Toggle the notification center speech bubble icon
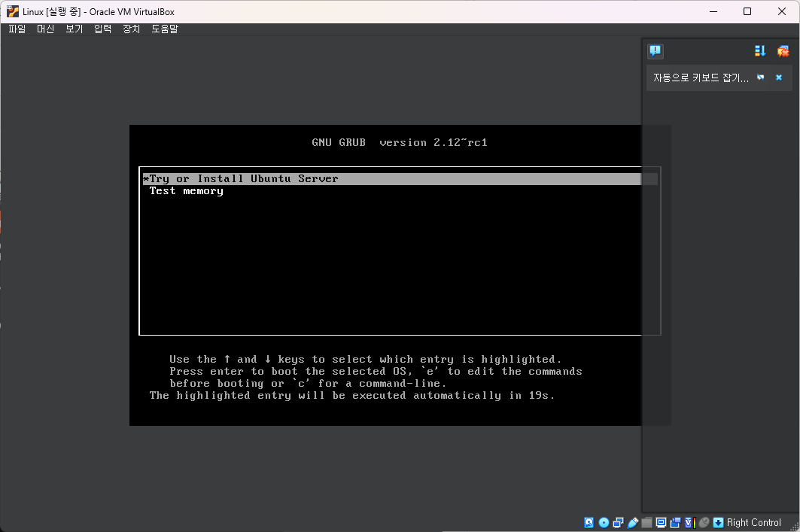800x532 pixels. tap(655, 51)
